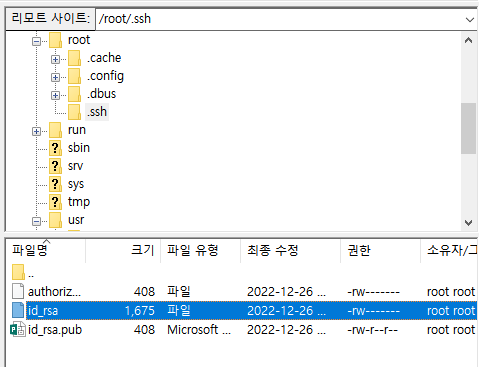Image resolution: width=479 pixels, height=367 pixels.
Task: Click the unknown-folder icon for sbin
Action: tap(55, 148)
